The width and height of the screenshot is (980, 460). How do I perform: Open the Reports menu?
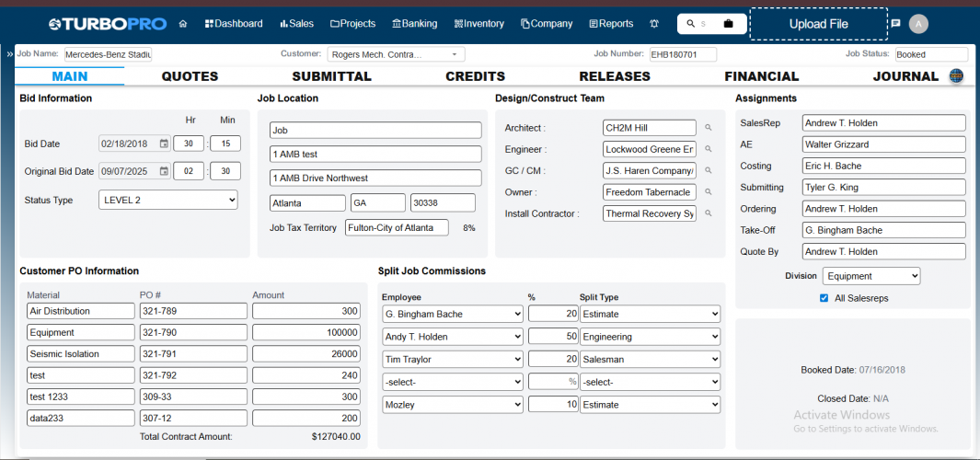611,24
